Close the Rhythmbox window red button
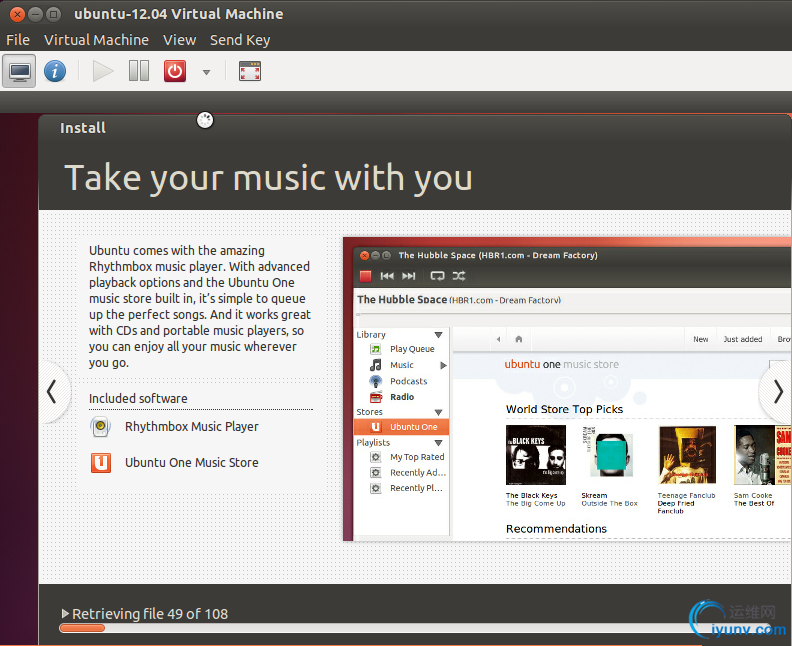 pyautogui.click(x=364, y=256)
